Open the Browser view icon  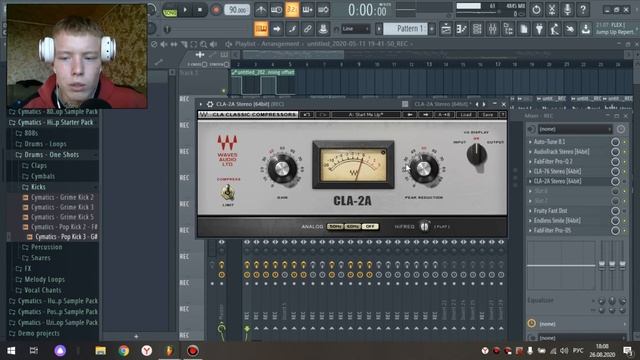[x=509, y=29]
